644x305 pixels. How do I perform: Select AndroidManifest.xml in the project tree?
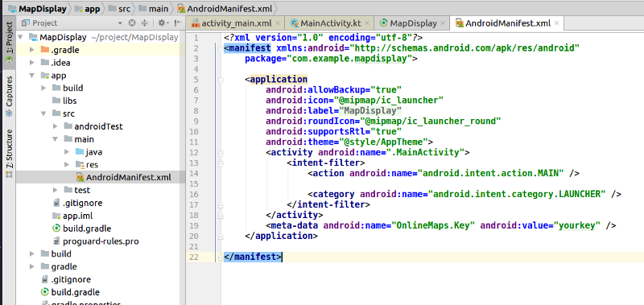(101, 177)
